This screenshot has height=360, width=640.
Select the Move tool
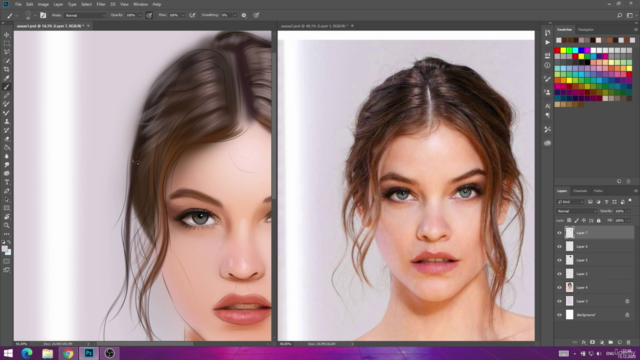pyautogui.click(x=7, y=35)
